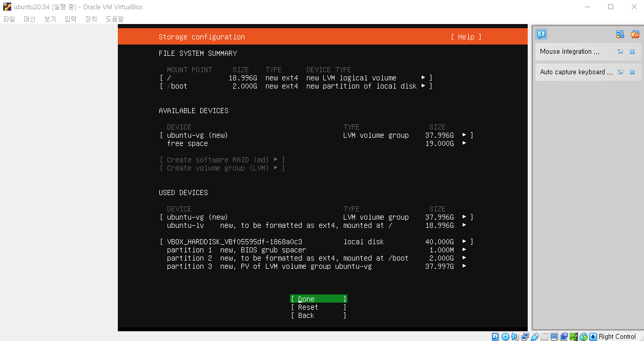Click Create volume group (LVM)

(222, 168)
